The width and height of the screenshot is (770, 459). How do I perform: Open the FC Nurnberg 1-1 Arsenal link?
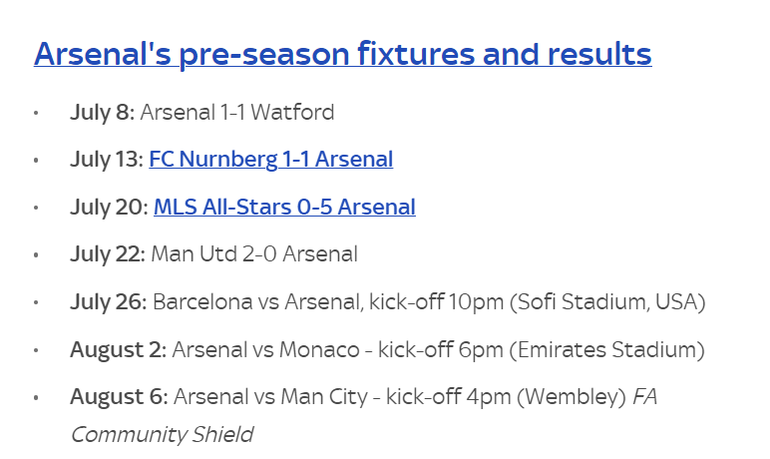point(270,159)
